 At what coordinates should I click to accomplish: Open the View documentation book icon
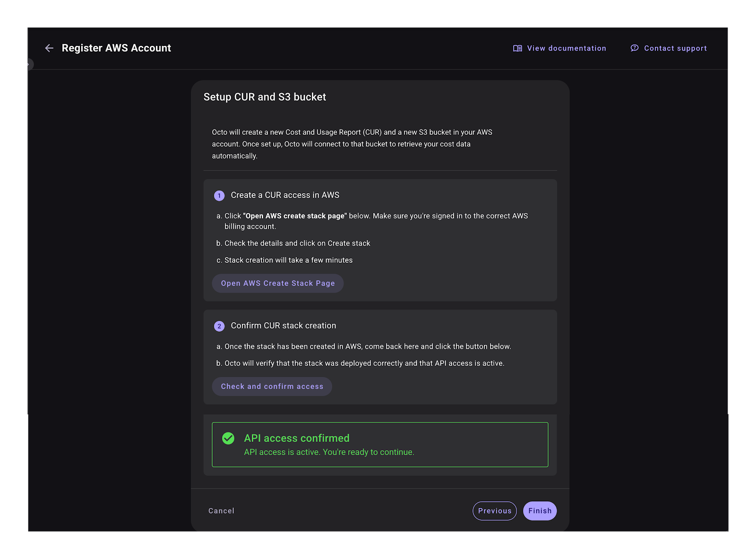point(517,48)
